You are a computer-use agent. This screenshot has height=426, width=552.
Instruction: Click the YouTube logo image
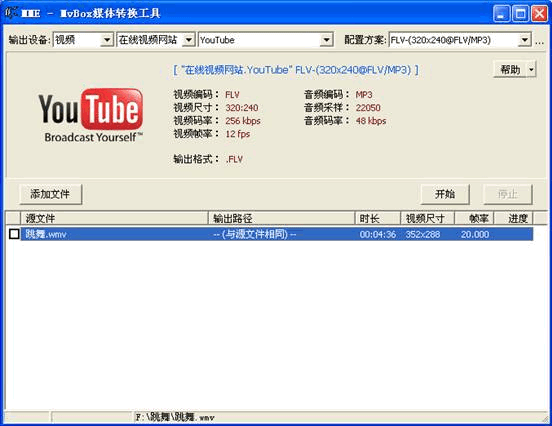(x=91, y=115)
